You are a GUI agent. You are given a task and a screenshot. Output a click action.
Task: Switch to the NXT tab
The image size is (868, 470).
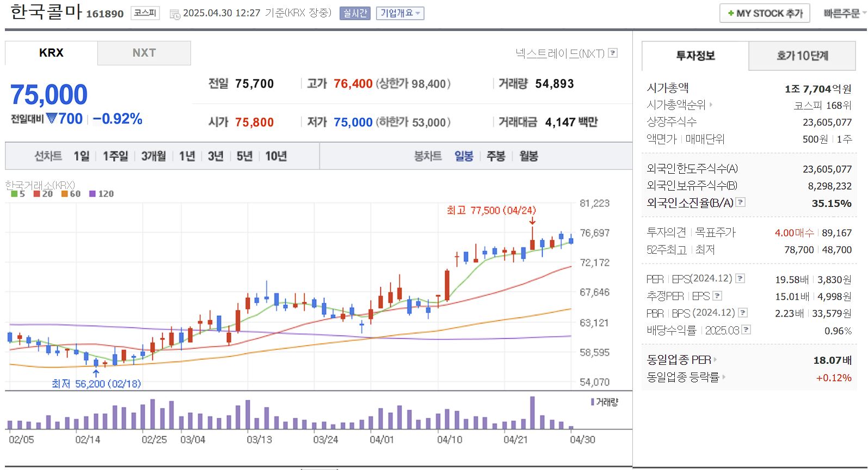[x=144, y=53]
